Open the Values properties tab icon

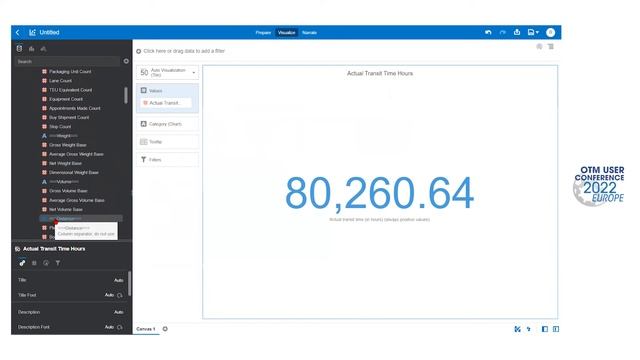tap(34, 263)
